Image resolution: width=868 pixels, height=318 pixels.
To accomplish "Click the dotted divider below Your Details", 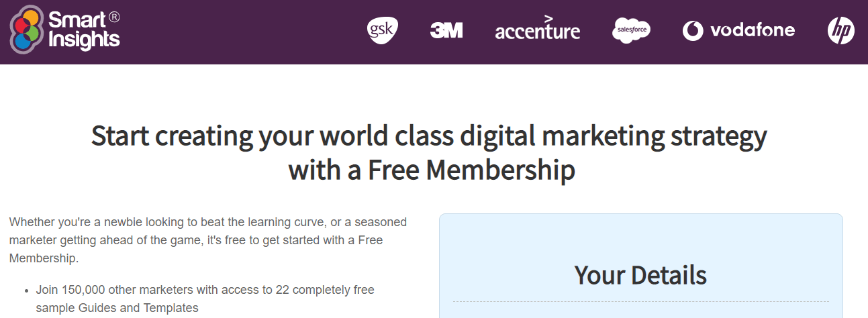I will click(x=641, y=301).
